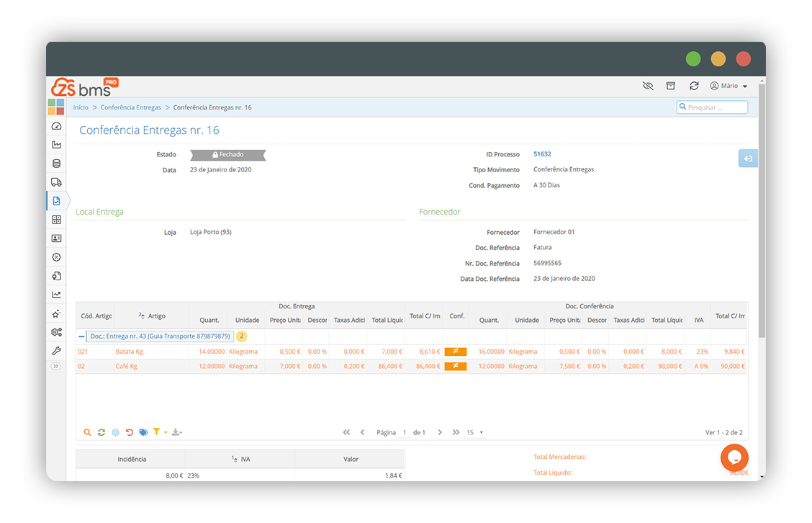Open the wrench tools icon in sidebar

coord(56,351)
